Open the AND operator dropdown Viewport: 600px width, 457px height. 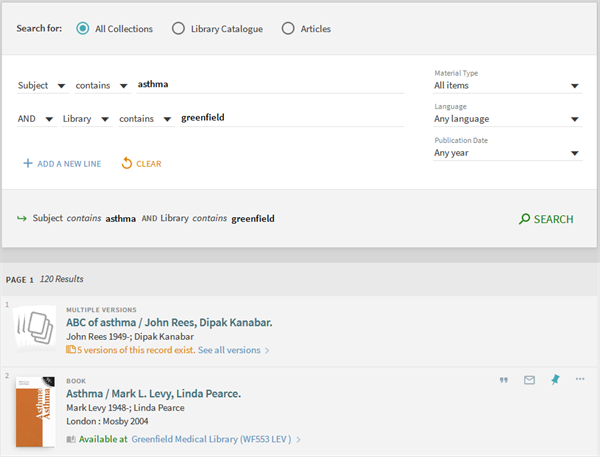35,119
